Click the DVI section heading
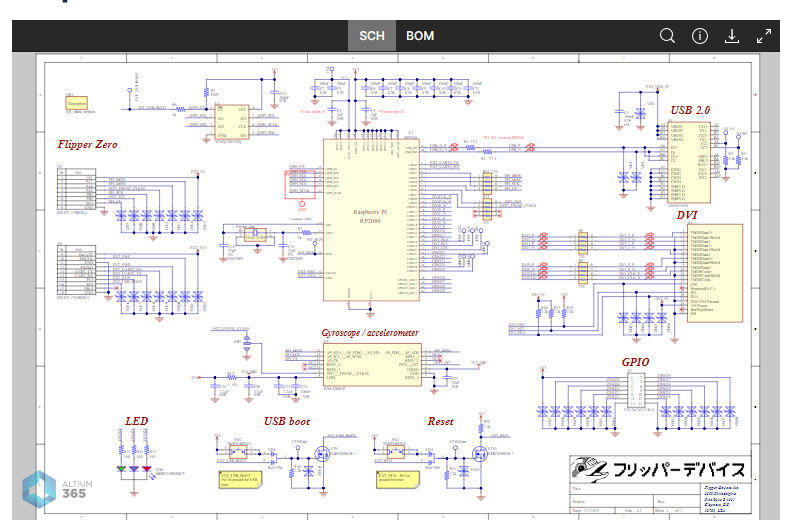This screenshot has height=532, width=787. coord(687,215)
